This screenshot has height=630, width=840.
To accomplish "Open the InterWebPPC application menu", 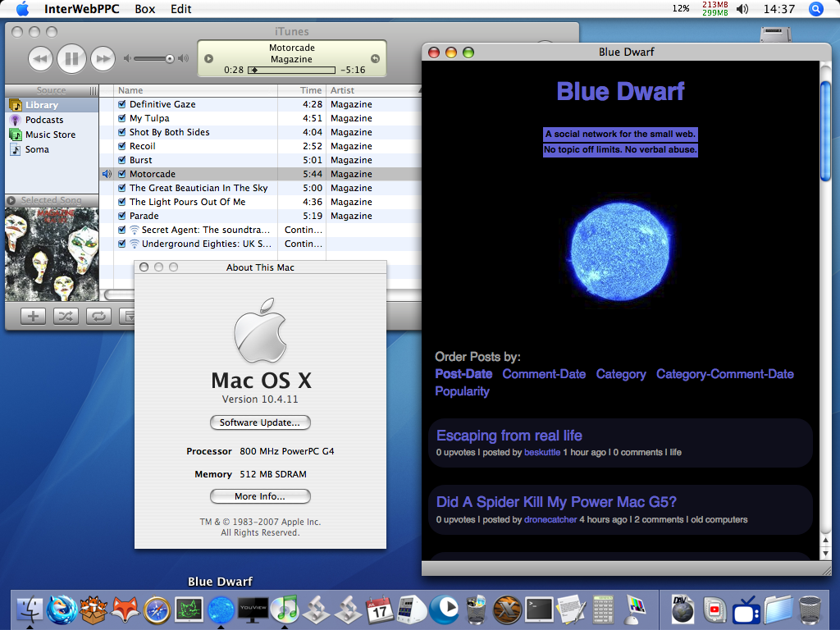I will pyautogui.click(x=81, y=9).
